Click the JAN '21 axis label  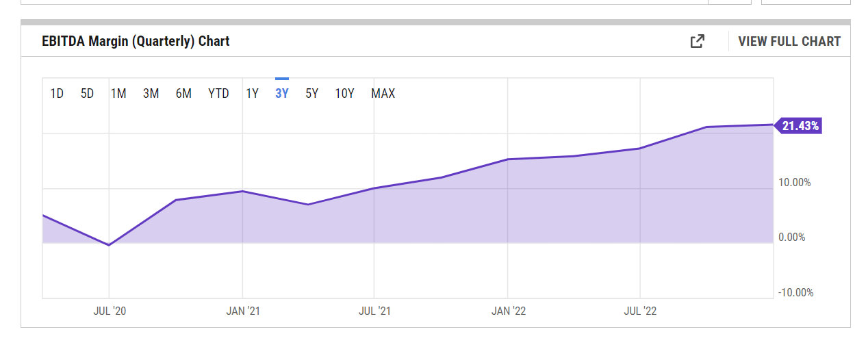(x=242, y=311)
